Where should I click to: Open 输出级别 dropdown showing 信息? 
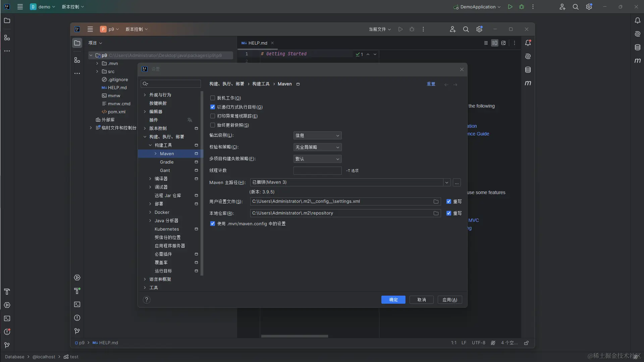pos(317,135)
